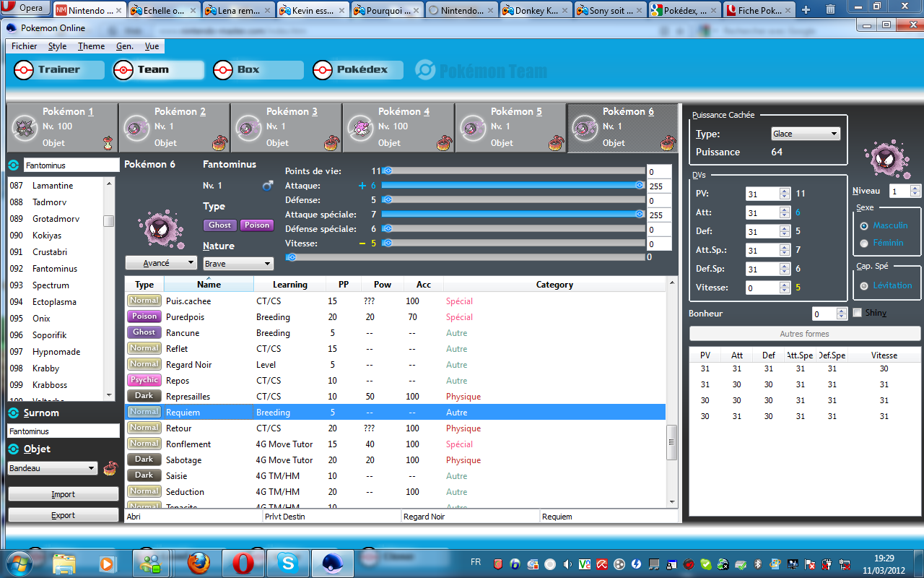Click the berry item icon in Pokémon 6 slot

click(668, 142)
